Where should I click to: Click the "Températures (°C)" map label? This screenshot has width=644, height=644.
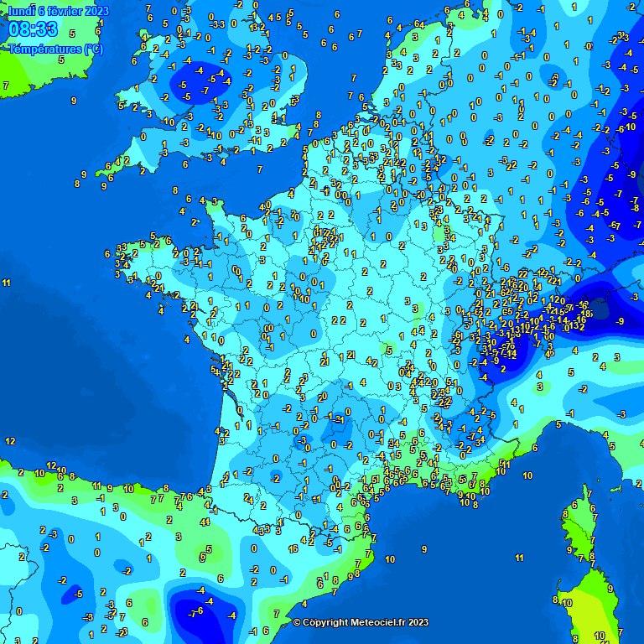[x=56, y=49]
